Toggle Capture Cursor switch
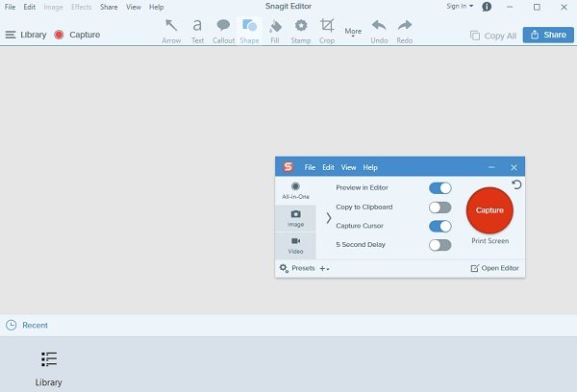This screenshot has height=392, width=577. point(440,226)
